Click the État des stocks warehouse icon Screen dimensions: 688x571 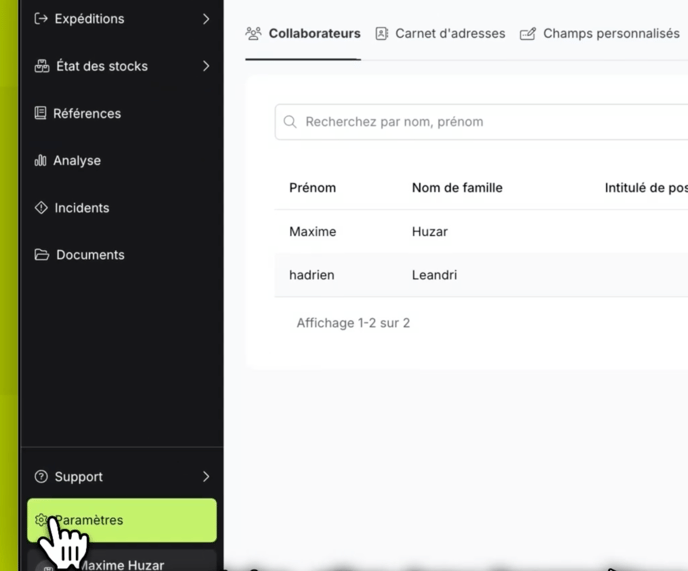[x=42, y=66]
